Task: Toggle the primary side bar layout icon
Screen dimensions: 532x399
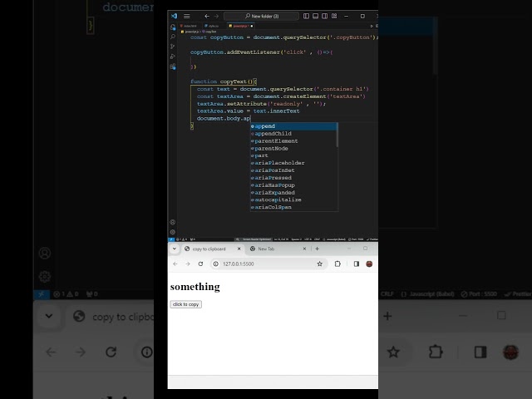Action: (306, 16)
